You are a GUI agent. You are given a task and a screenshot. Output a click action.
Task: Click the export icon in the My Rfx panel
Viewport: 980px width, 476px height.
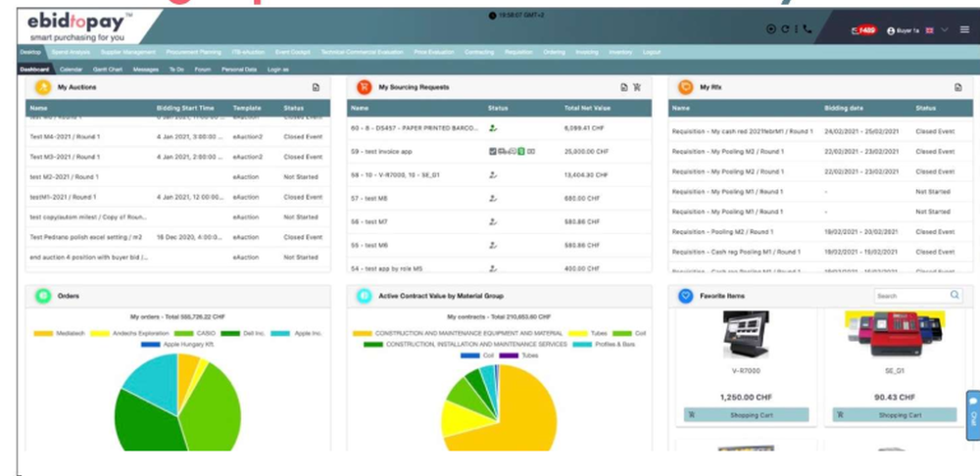click(958, 87)
